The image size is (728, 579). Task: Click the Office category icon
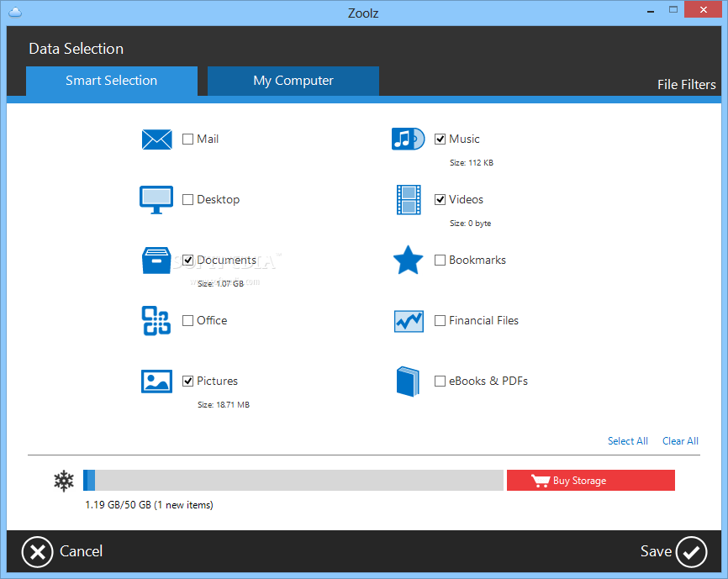156,320
